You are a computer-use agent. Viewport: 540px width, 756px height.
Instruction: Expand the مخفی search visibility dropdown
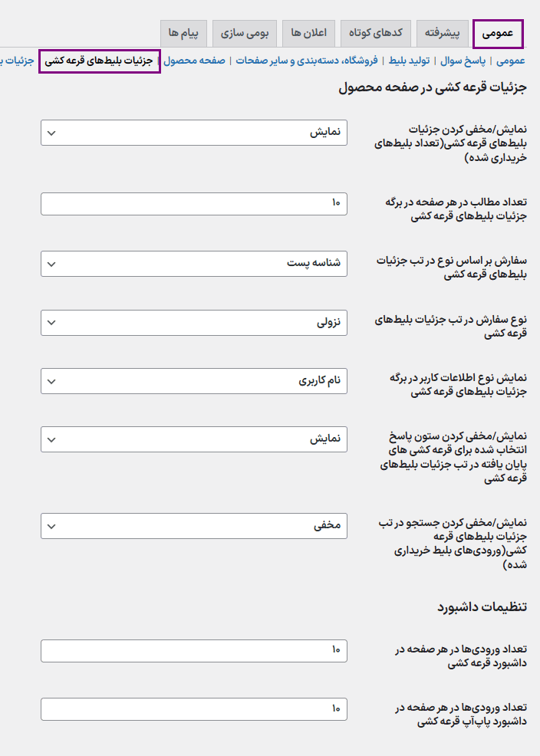[x=194, y=527]
